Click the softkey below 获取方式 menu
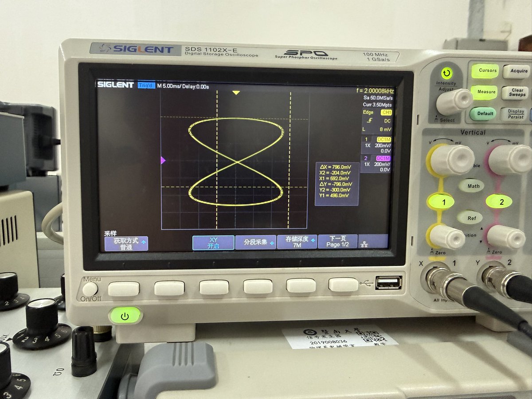Image resolution: width=532 pixels, height=399 pixels. (124, 289)
